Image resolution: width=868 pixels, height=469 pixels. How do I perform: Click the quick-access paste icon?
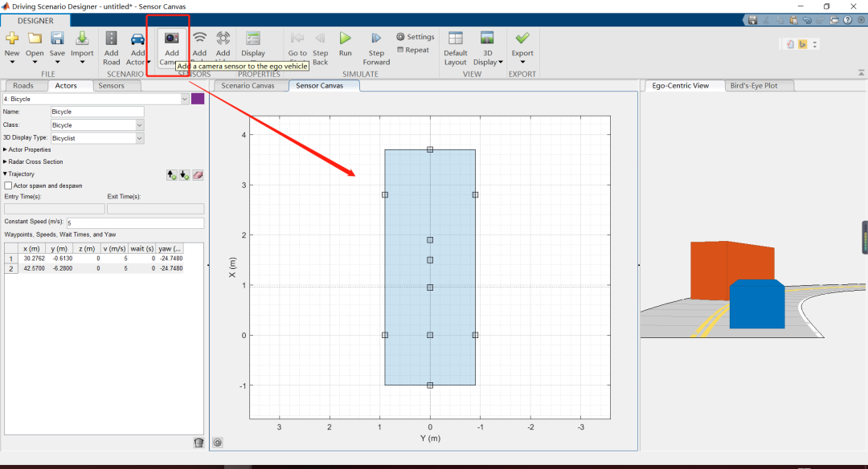794,20
